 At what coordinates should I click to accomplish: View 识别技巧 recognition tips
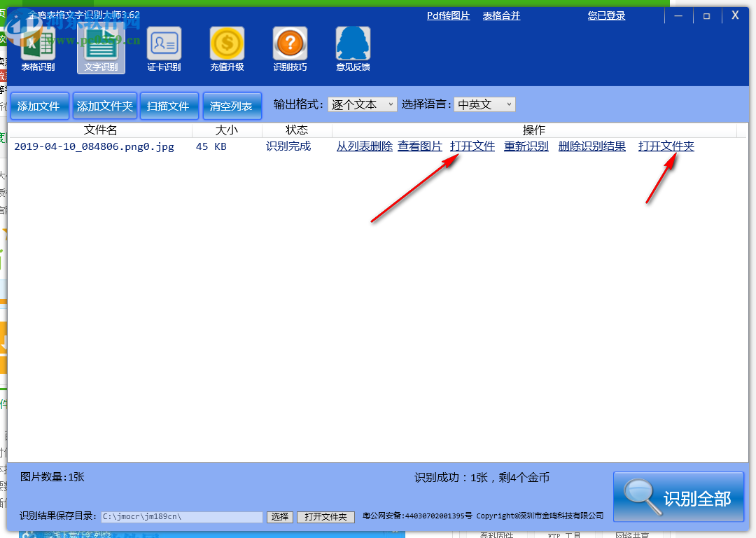coord(290,49)
